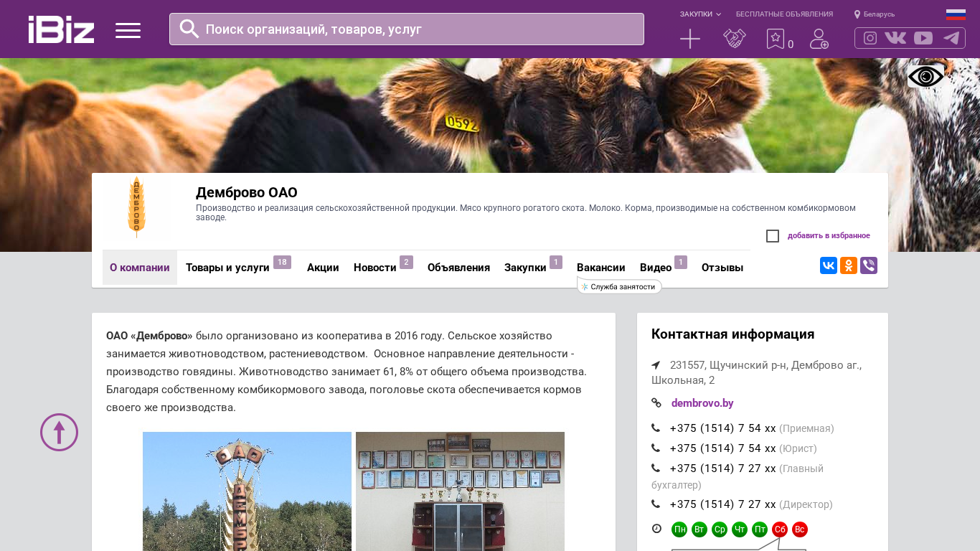Viewport: 980px width, 551px height.
Task: Expand the ЗАКУПКИ dropdown in header
Action: 700,14
